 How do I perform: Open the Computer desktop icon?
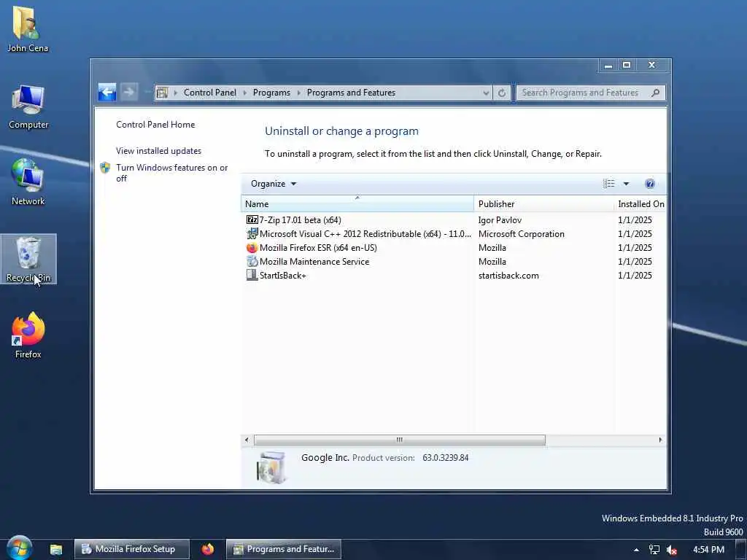(x=28, y=106)
